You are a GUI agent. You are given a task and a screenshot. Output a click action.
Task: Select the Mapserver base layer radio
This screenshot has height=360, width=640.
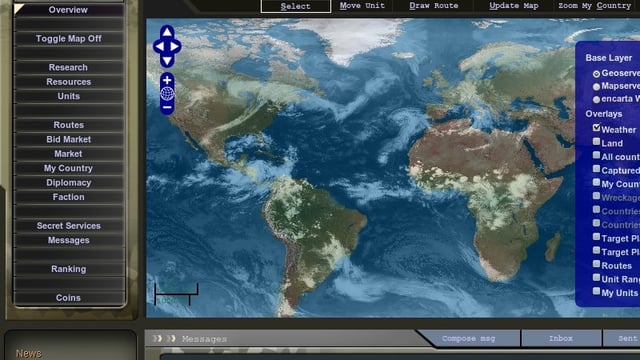click(x=596, y=87)
